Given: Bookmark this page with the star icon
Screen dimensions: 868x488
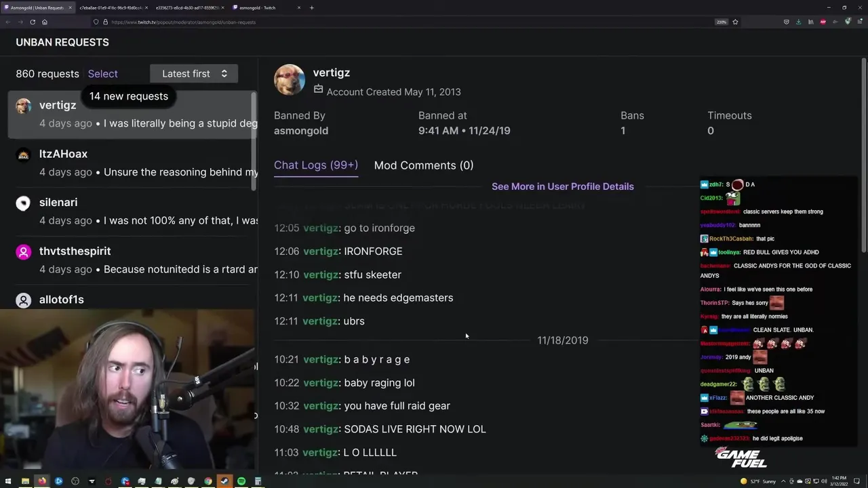Looking at the screenshot, I should tap(735, 22).
